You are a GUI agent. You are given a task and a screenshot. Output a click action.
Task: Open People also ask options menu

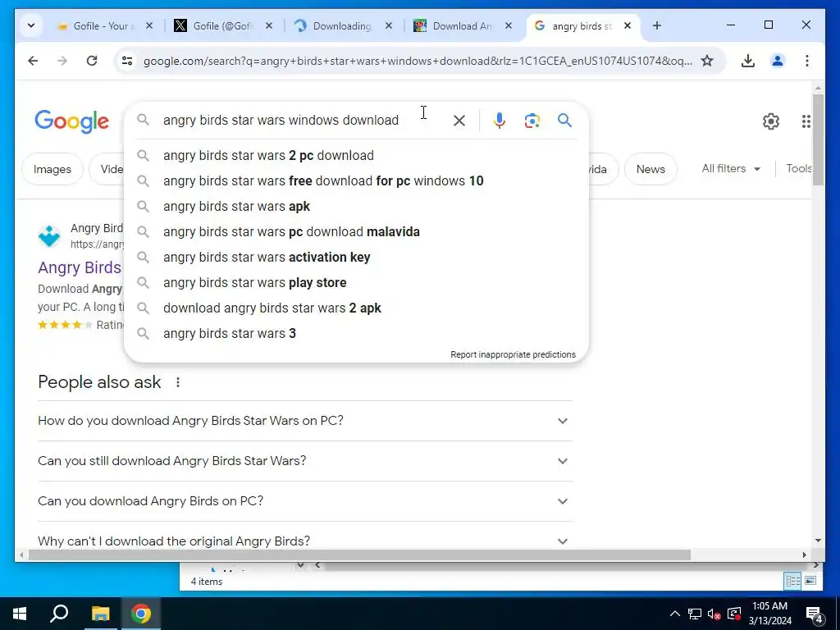[178, 382]
